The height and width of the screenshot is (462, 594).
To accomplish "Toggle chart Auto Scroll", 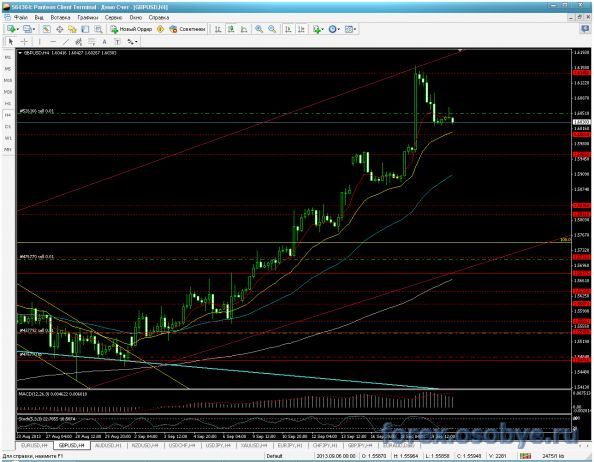I will pyautogui.click(x=288, y=29).
